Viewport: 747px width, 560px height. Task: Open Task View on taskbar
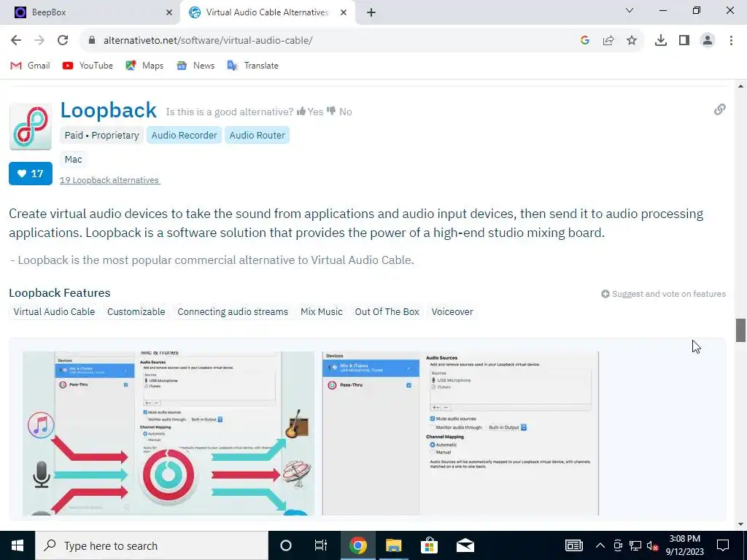pos(321,545)
